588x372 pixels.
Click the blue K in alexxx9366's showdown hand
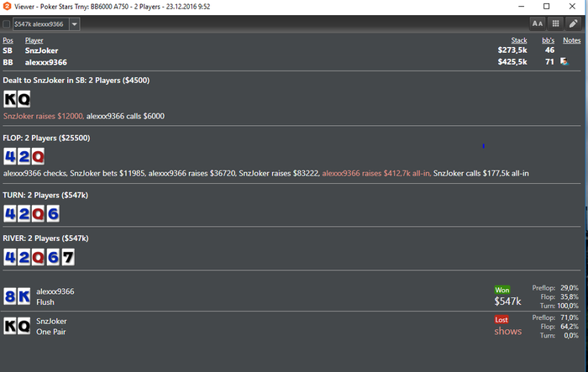coord(24,296)
